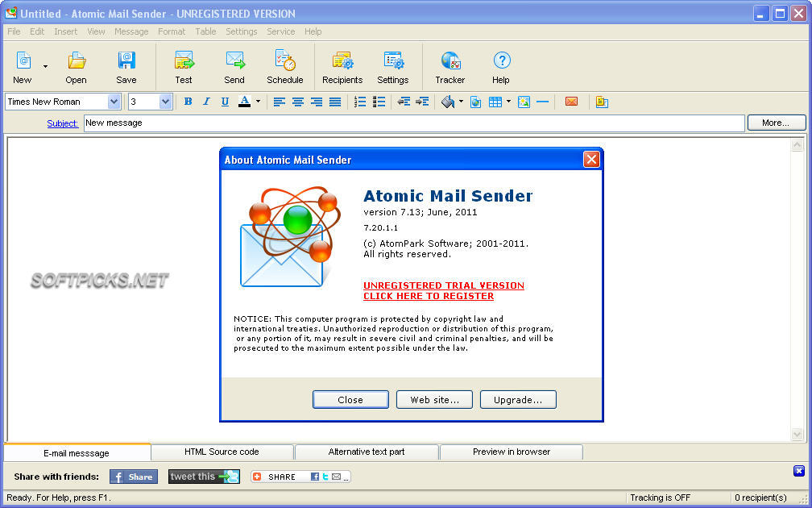This screenshot has height=508, width=812.
Task: Open the Insert menu
Action: point(66,31)
